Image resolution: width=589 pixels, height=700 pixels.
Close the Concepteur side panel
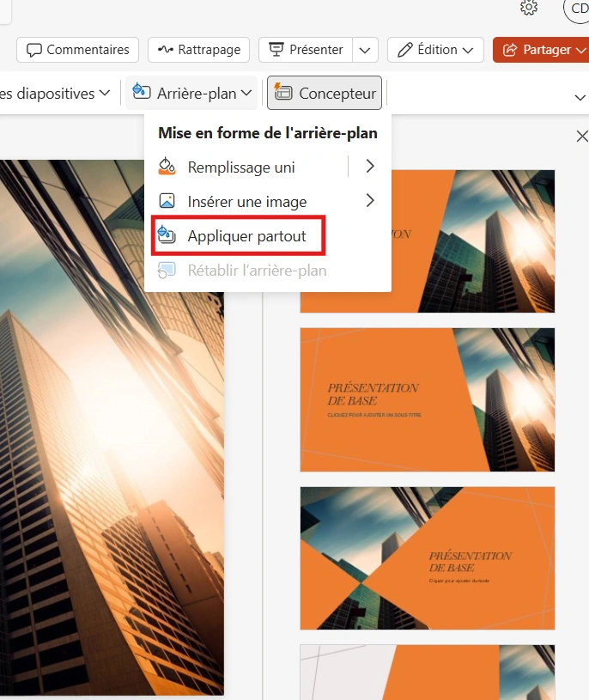581,137
